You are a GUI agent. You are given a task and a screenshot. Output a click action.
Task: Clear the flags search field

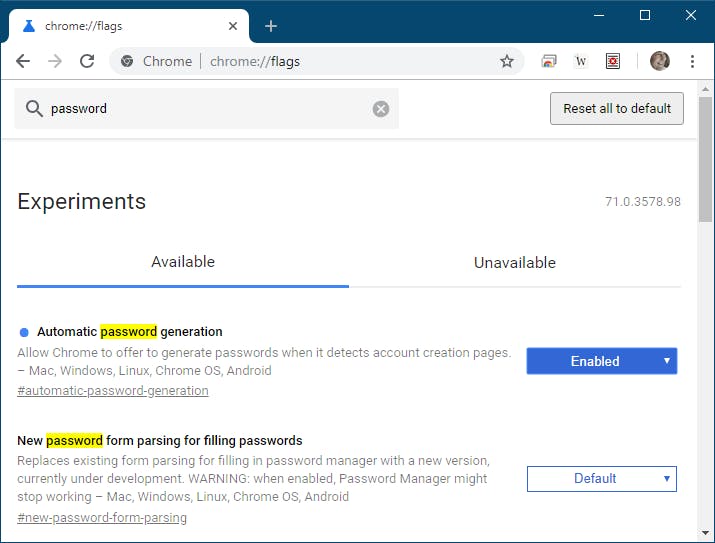tap(381, 109)
